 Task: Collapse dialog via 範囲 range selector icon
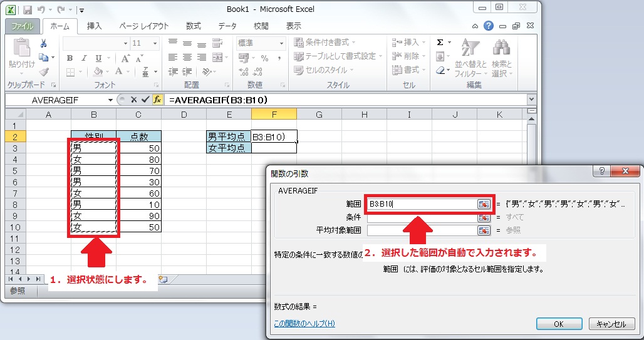(484, 204)
